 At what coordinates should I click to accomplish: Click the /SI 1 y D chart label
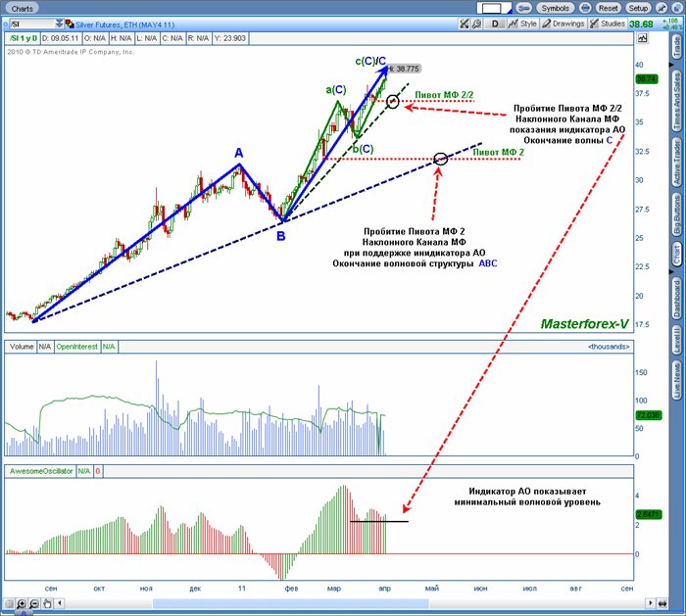coord(24,38)
